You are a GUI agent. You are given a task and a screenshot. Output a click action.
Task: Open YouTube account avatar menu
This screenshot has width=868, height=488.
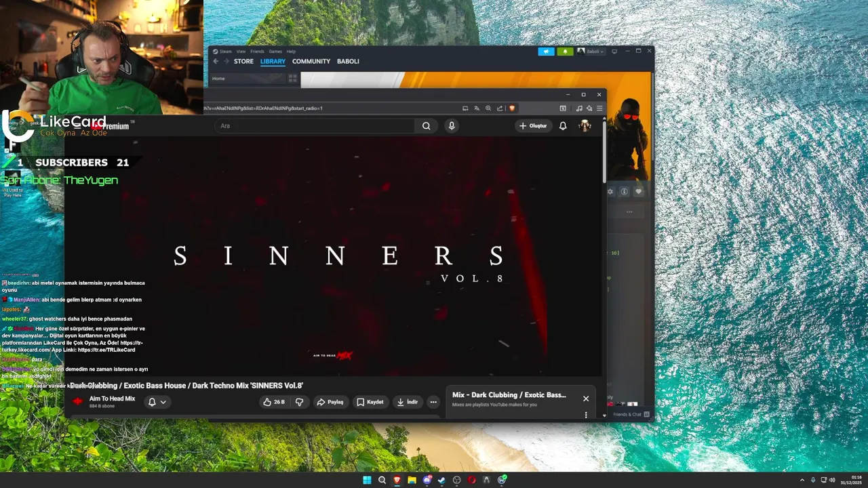tap(585, 126)
